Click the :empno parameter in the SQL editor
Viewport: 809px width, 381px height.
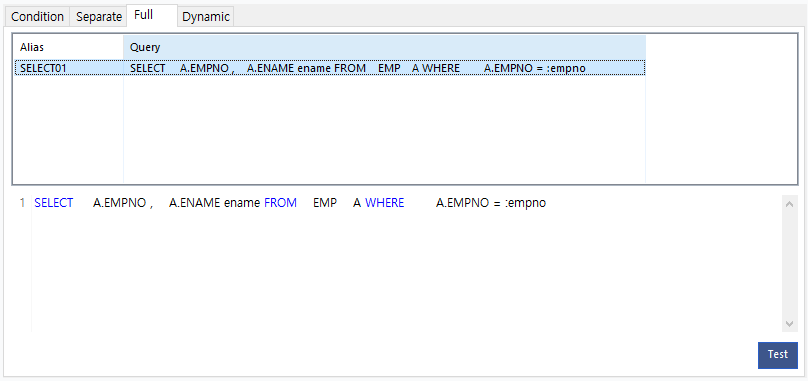click(525, 203)
